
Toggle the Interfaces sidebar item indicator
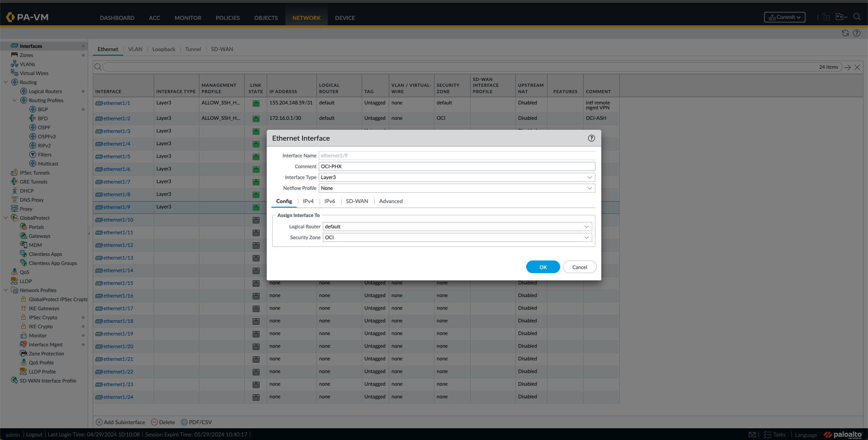pos(83,46)
